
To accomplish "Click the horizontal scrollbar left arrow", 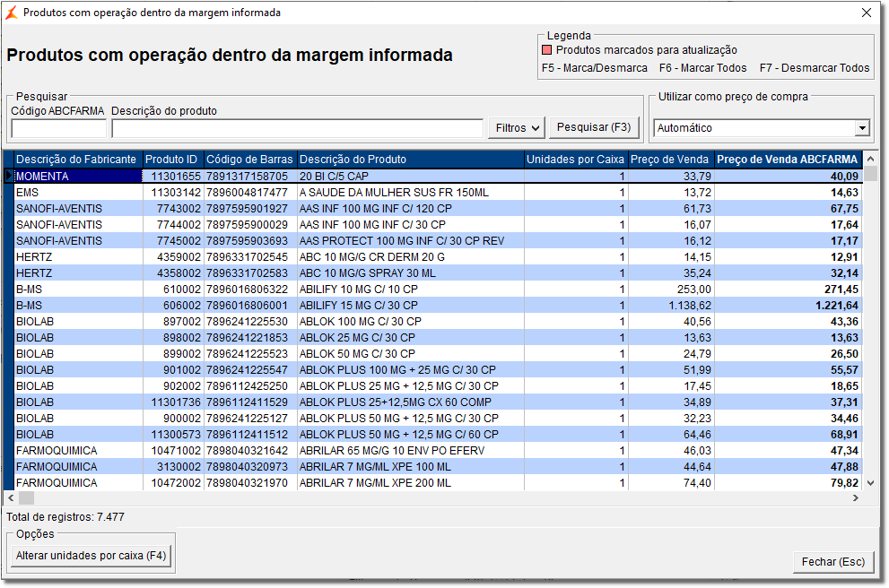I will 11,498.
